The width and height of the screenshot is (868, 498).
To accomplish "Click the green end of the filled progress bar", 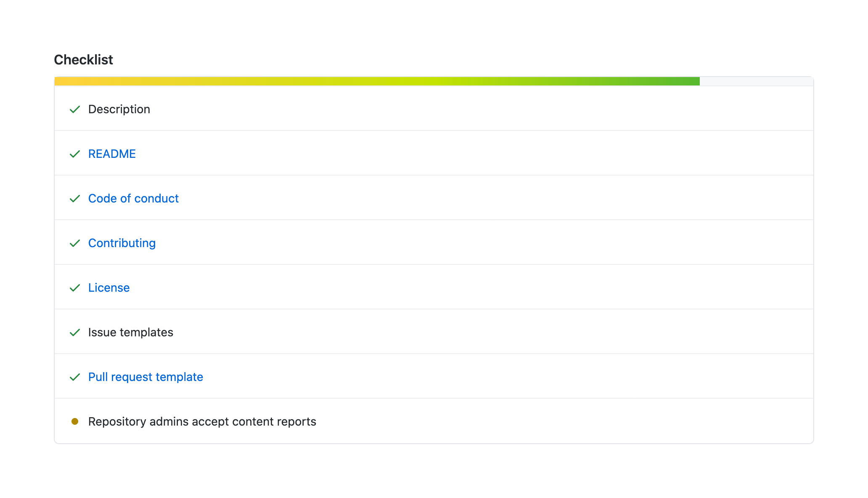I will (x=690, y=81).
